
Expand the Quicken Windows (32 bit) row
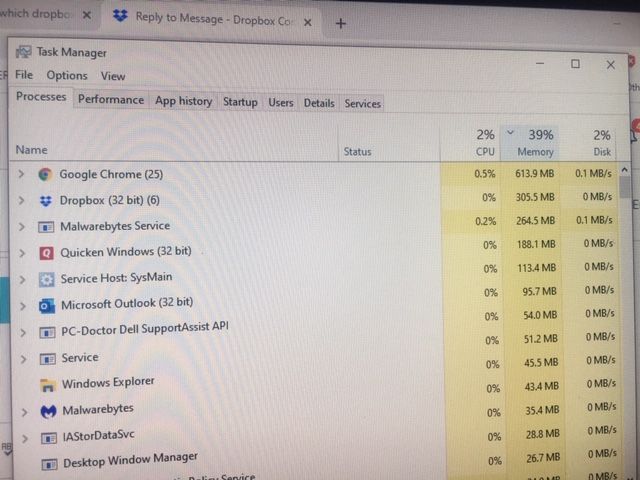[22, 253]
